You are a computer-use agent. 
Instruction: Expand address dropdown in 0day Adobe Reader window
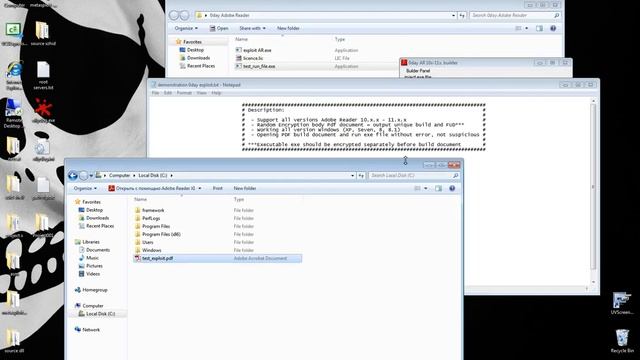[453, 16]
